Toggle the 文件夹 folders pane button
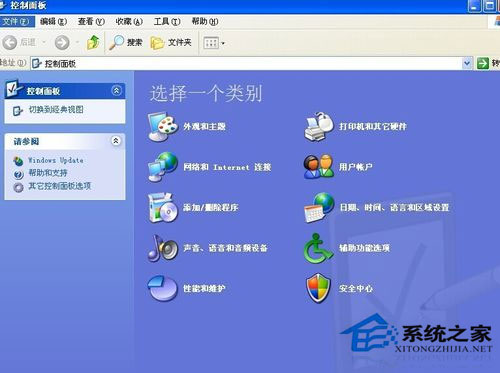This screenshot has width=500, height=373. point(171,42)
